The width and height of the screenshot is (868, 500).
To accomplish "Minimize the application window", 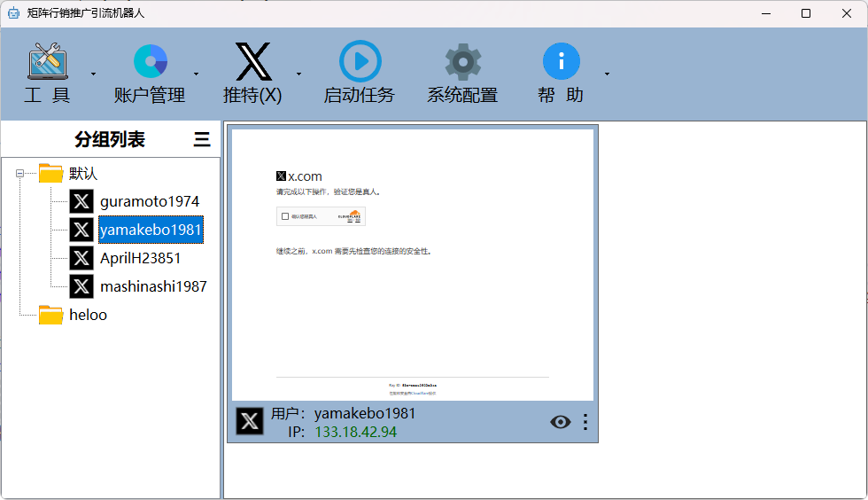I will click(x=766, y=13).
